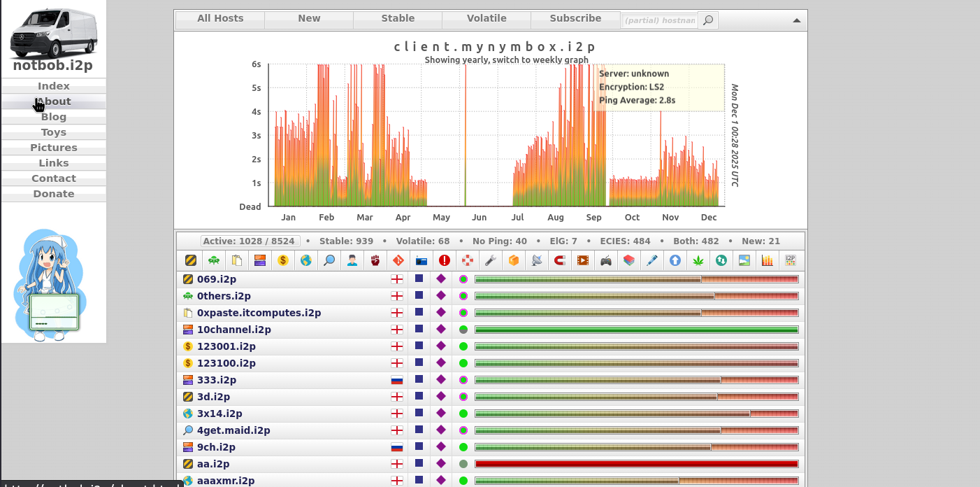Select the git diamond category icon
Screen dimensions: 980x487
tap(398, 260)
